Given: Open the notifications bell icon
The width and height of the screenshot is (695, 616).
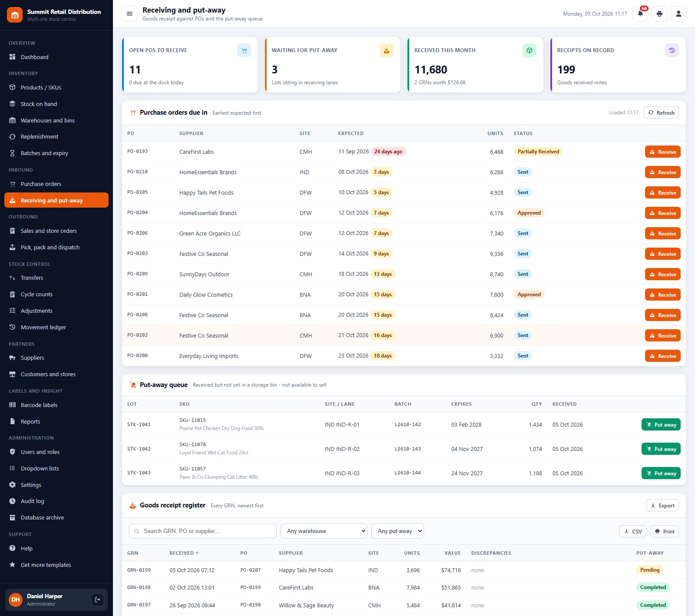Looking at the screenshot, I should coord(640,14).
